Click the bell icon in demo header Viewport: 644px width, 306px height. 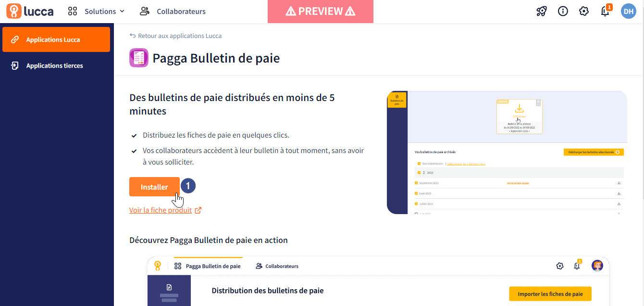click(577, 266)
